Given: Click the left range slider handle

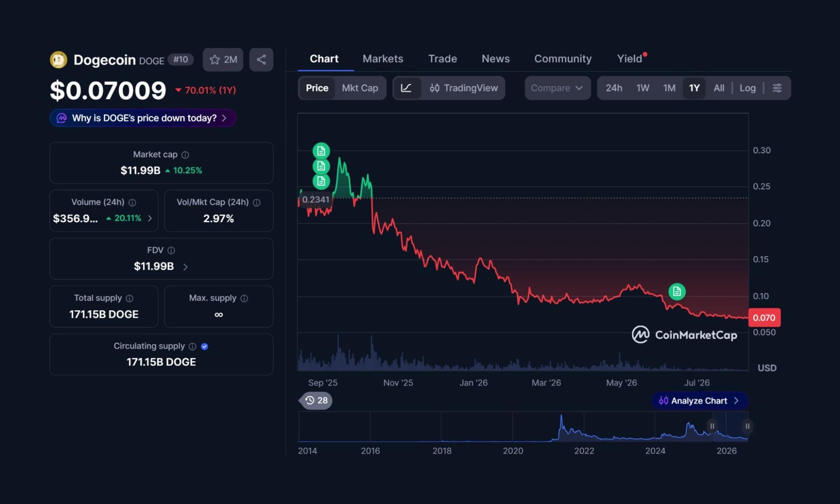Looking at the screenshot, I should coord(712,426).
